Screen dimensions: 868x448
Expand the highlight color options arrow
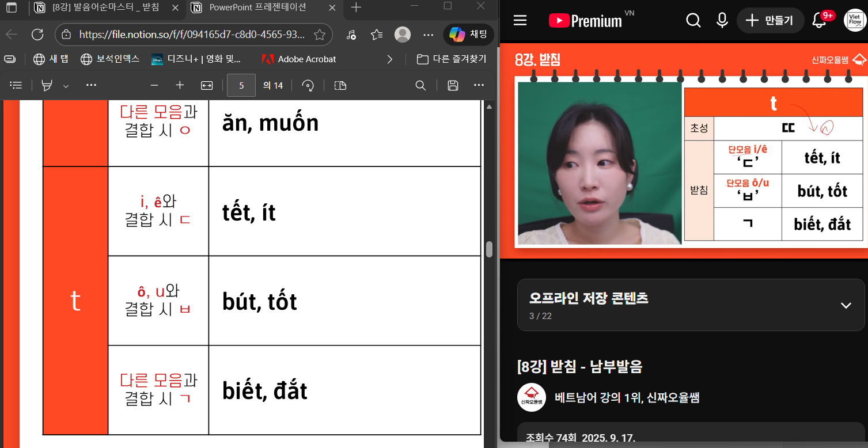(66, 86)
